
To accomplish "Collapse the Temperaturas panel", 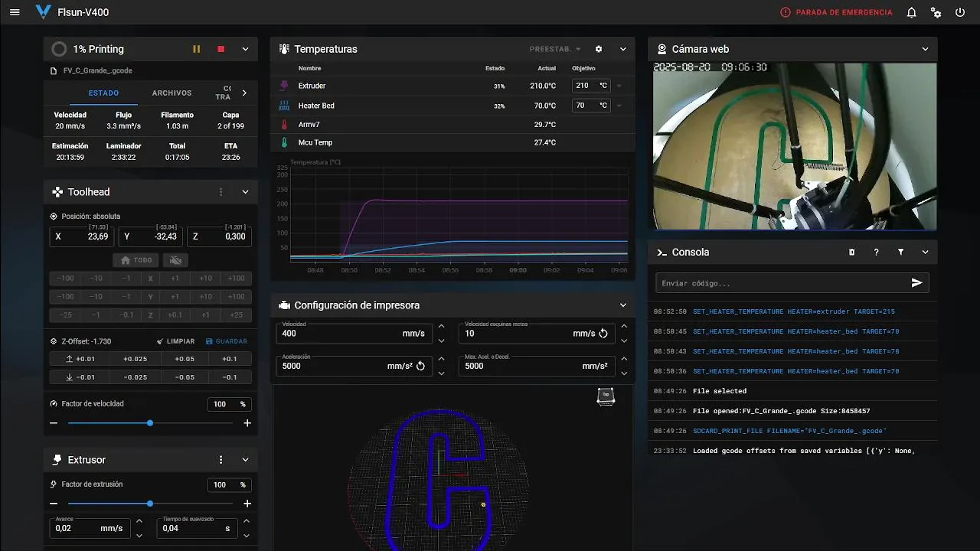I will [x=623, y=49].
